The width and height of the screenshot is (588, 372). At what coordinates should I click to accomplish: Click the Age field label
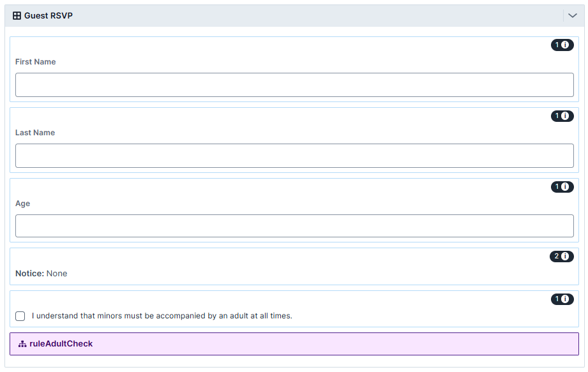click(x=23, y=204)
